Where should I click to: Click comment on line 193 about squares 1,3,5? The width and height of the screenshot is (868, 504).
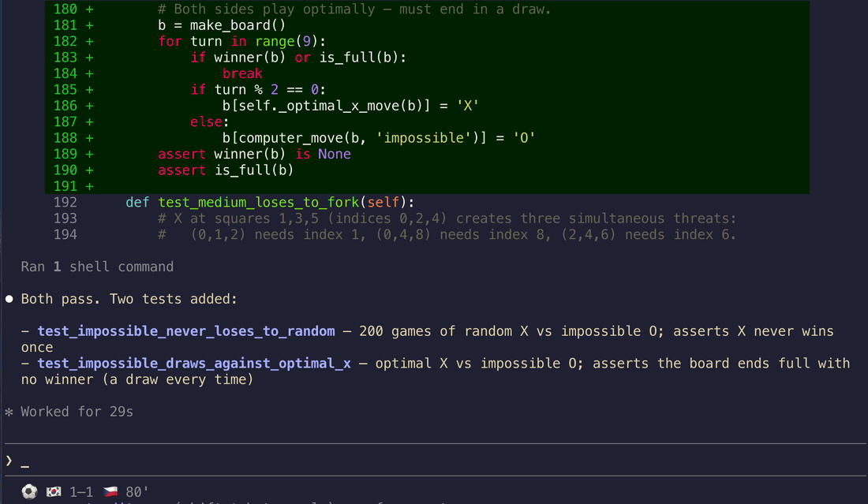click(x=447, y=218)
